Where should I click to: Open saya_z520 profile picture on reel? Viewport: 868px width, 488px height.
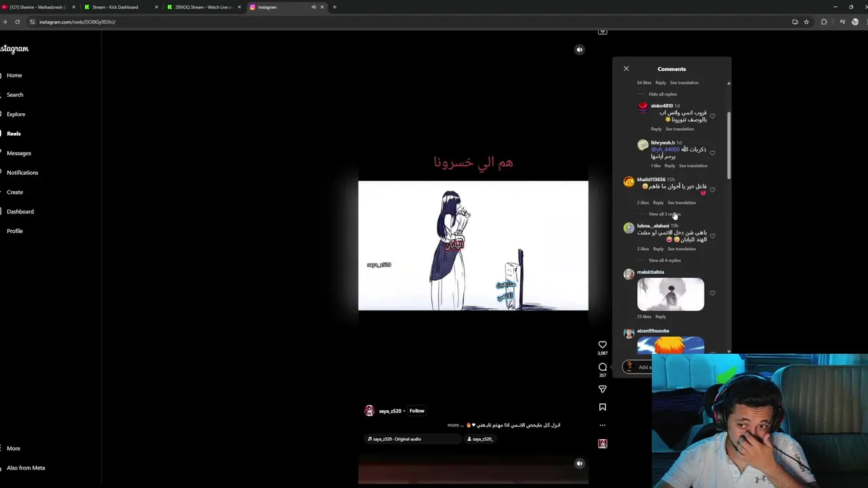pos(369,411)
